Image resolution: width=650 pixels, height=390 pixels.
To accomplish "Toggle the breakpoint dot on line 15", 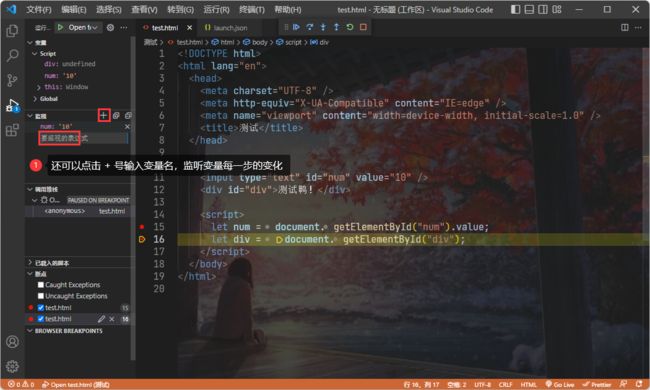I will (142, 227).
